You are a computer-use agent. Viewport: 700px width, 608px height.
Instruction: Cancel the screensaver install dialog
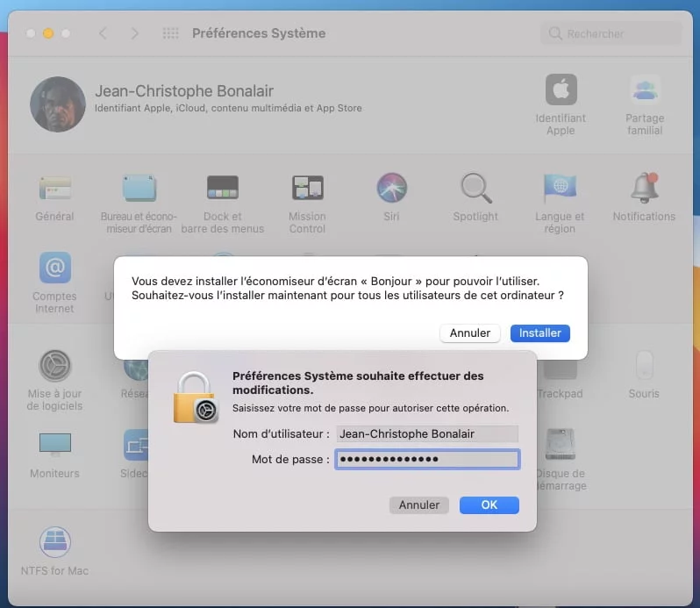tap(469, 333)
